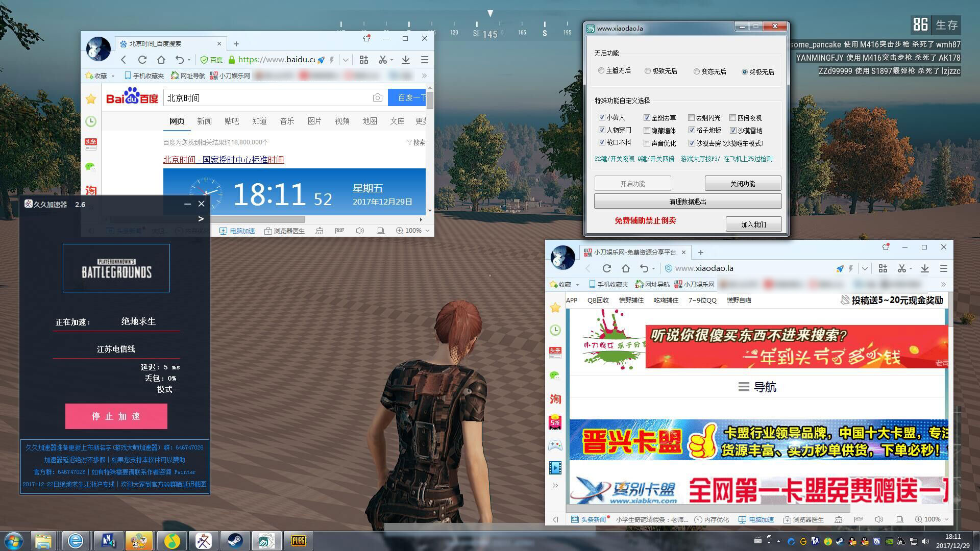Viewport: 980px width, 551px height.
Task: Reload the xiaodao.la browser page
Action: 607,268
